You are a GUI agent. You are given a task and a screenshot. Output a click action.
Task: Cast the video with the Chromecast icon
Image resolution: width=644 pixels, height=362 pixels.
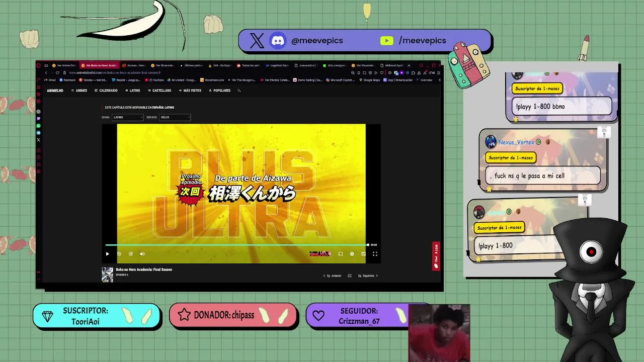pyautogui.click(x=341, y=254)
